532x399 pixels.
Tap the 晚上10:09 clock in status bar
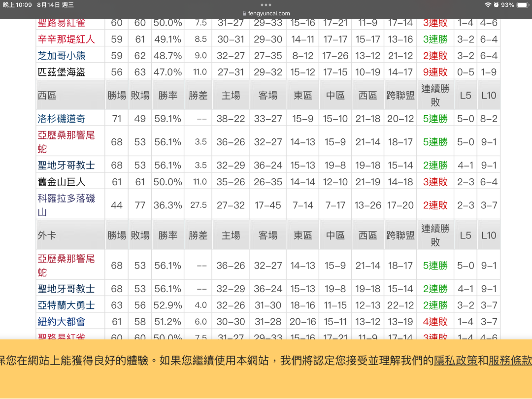17,5
